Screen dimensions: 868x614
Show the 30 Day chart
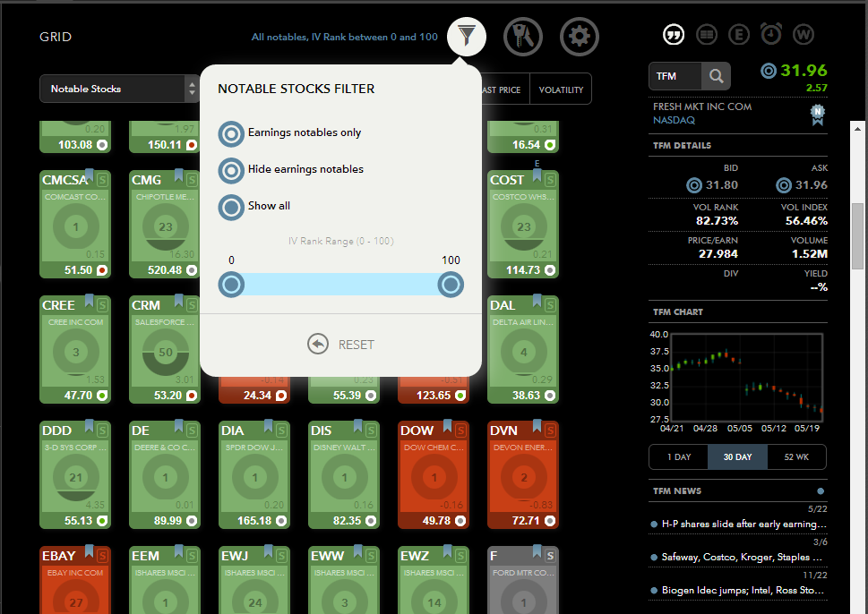(737, 456)
